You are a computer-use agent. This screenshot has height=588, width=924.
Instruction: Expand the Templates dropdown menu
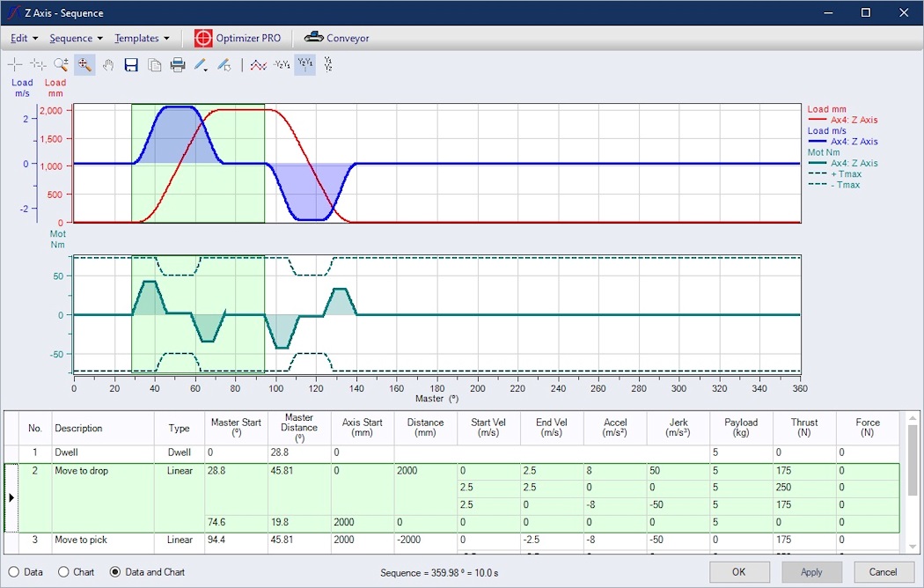142,38
